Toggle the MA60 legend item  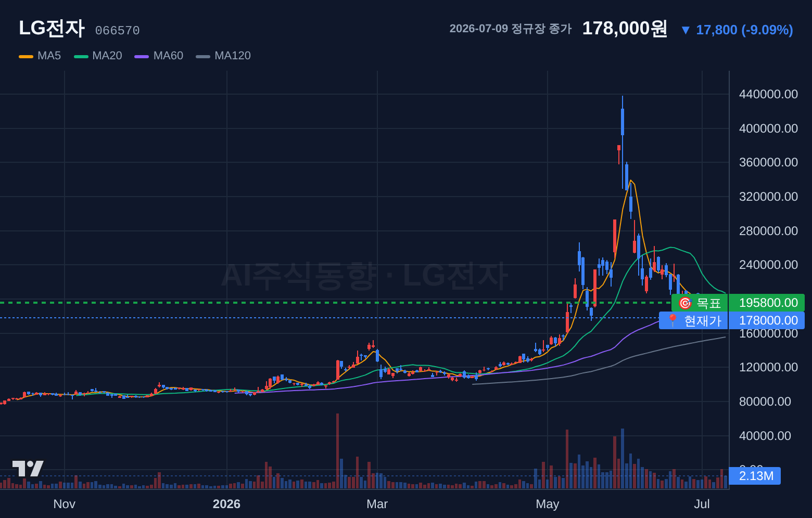(159, 56)
